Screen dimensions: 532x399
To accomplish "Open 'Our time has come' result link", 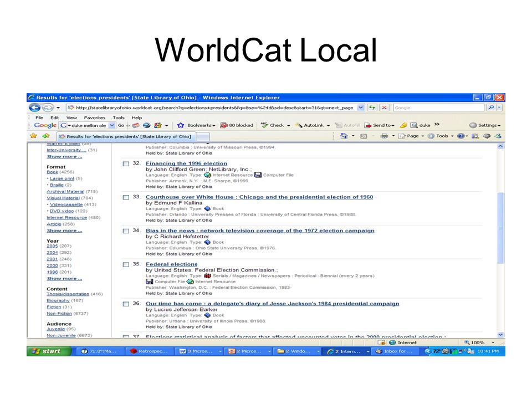I will 273,304.
